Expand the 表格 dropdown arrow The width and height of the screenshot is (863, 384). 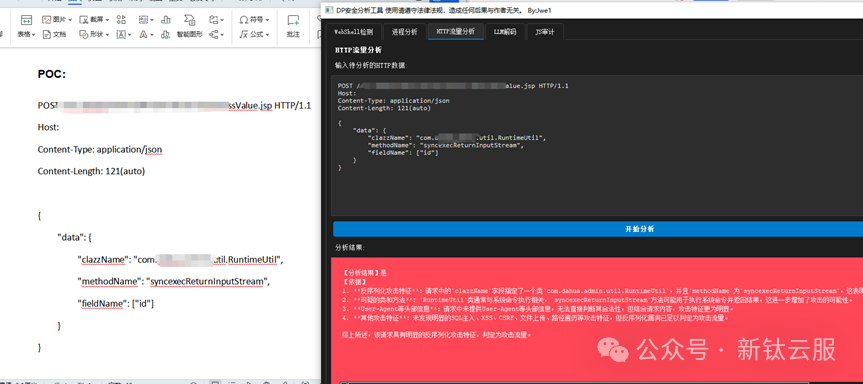34,35
